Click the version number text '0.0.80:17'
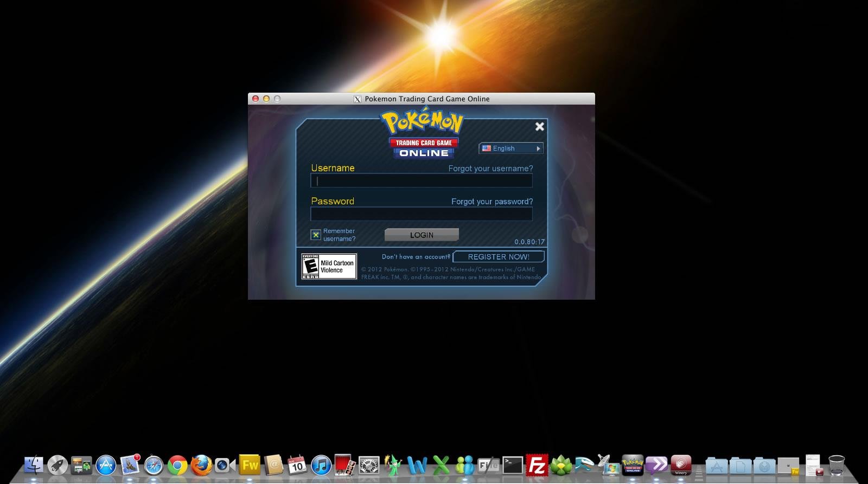 tap(529, 242)
